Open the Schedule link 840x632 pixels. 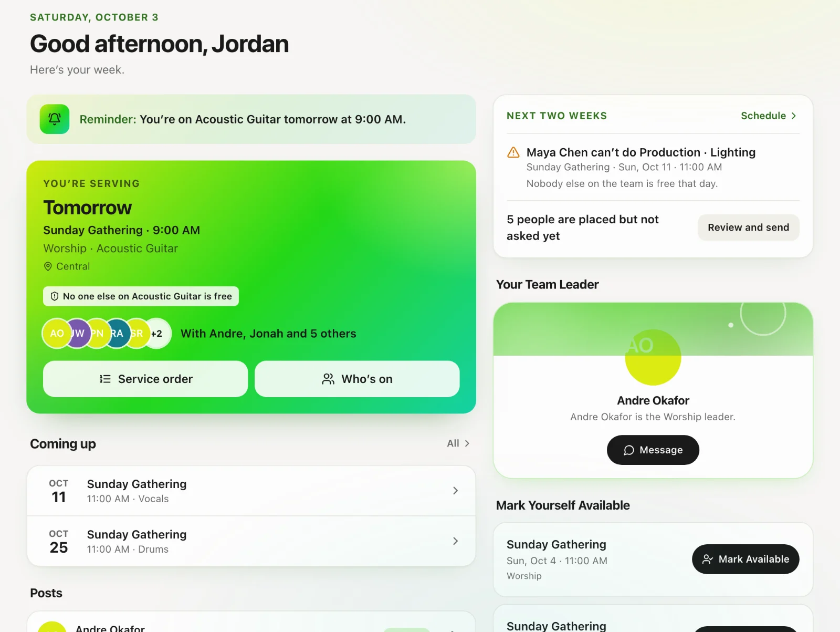(769, 116)
